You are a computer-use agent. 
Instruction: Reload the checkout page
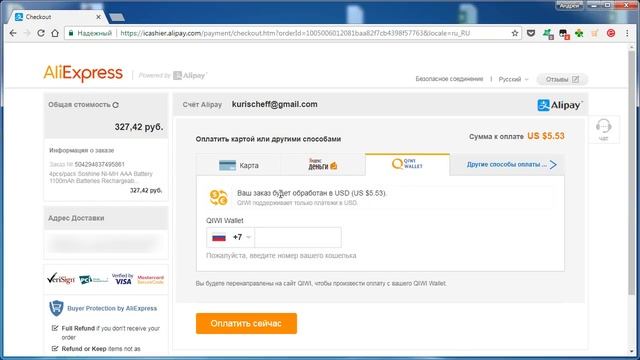pos(41,33)
